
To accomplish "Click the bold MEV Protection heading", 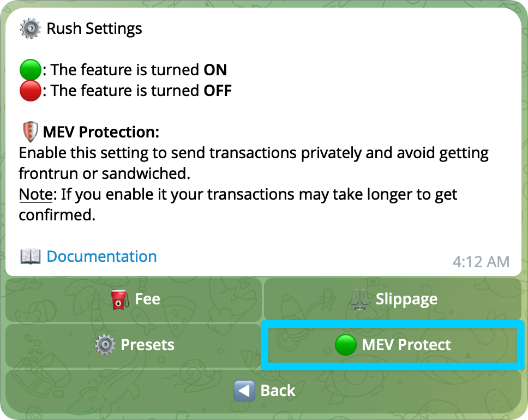I will [101, 133].
